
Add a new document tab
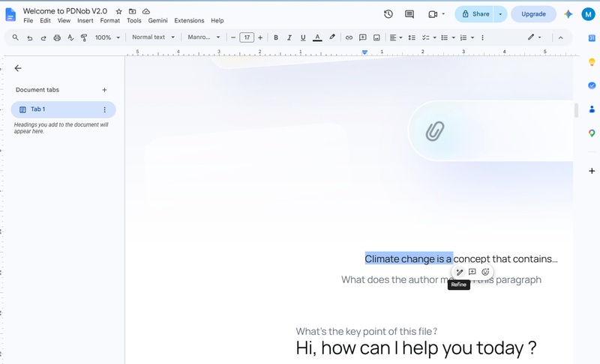point(104,90)
